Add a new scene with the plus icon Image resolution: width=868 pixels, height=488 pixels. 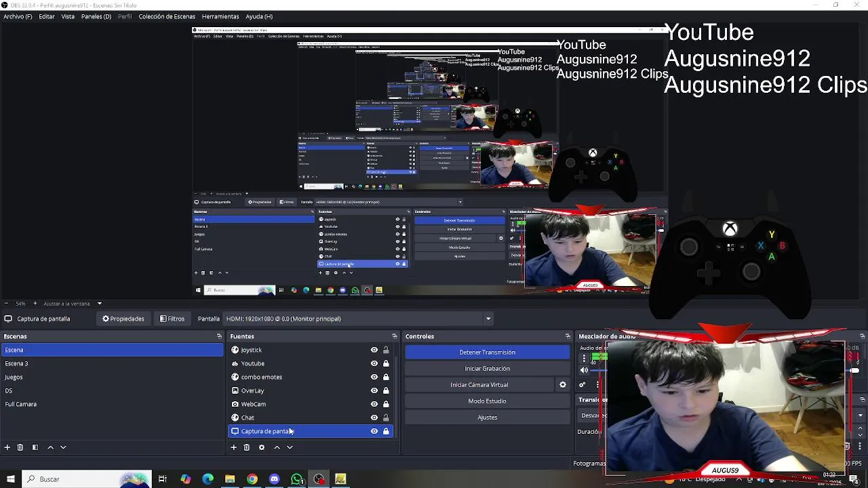tap(7, 447)
